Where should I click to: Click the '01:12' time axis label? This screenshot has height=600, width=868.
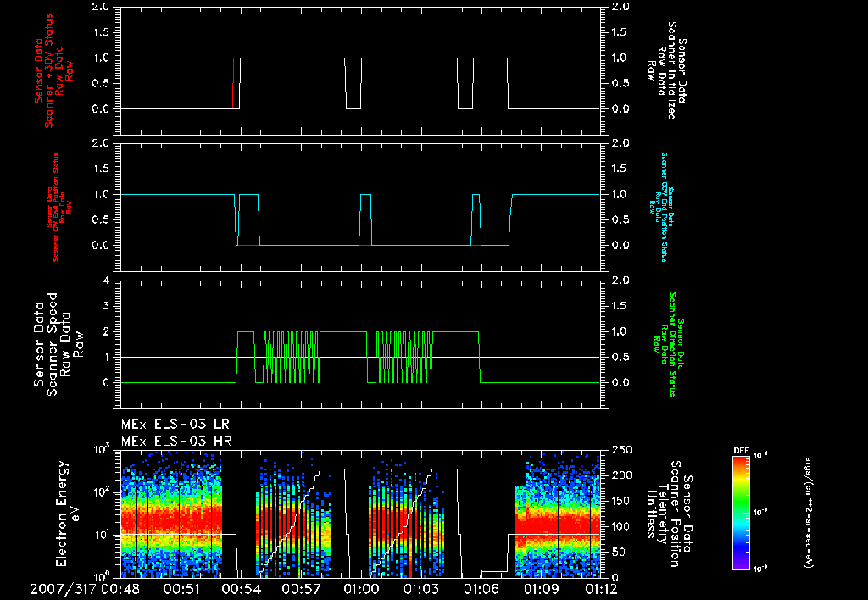point(600,589)
